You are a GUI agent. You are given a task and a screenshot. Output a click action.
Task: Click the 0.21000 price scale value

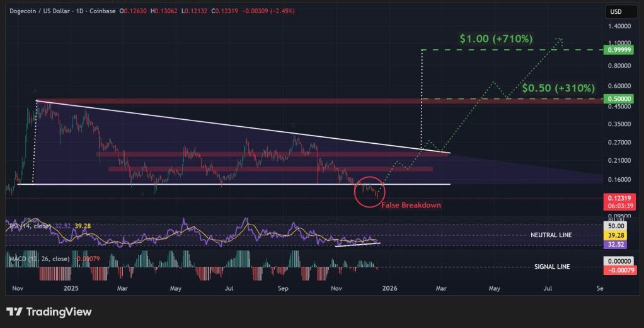point(619,161)
